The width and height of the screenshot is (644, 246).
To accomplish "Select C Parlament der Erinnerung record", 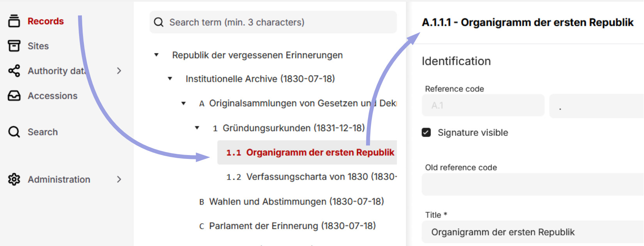I will click(x=287, y=226).
